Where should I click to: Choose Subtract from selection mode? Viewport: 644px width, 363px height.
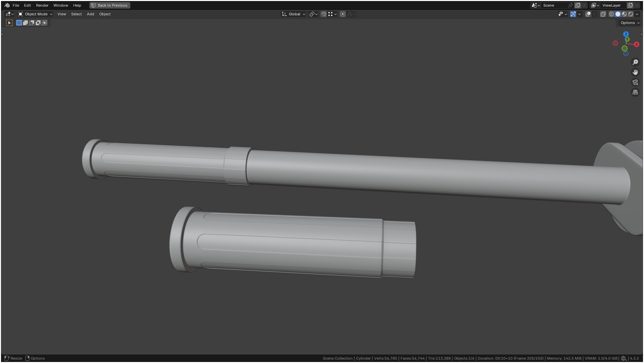[32, 23]
